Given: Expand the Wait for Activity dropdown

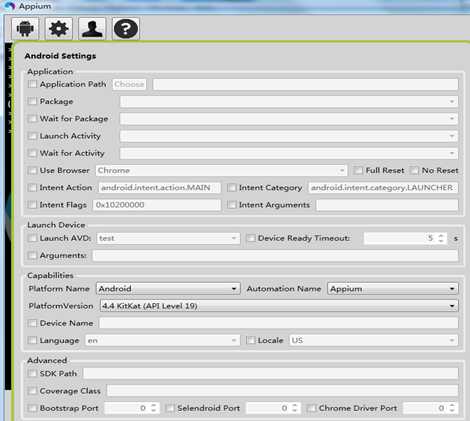Looking at the screenshot, I should pos(289,153).
